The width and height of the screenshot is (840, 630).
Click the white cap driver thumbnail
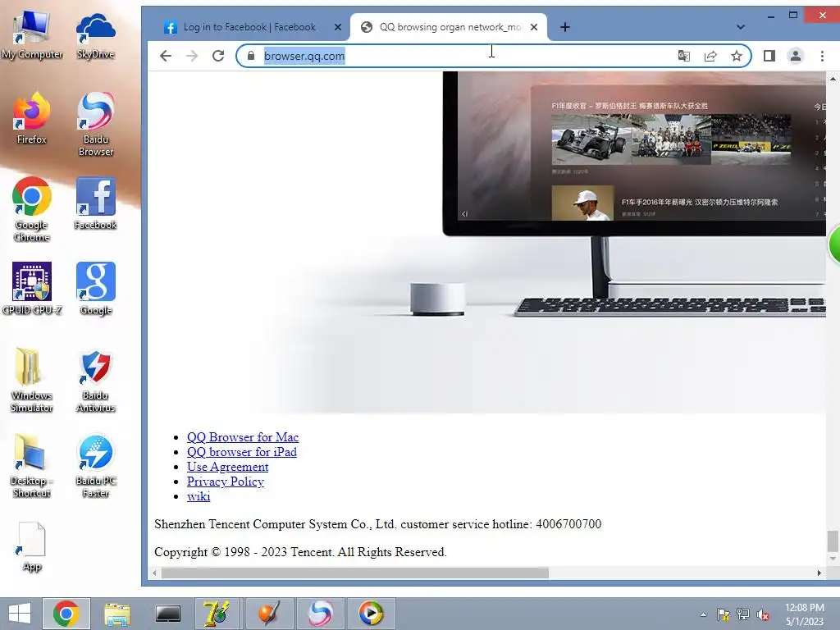click(583, 203)
